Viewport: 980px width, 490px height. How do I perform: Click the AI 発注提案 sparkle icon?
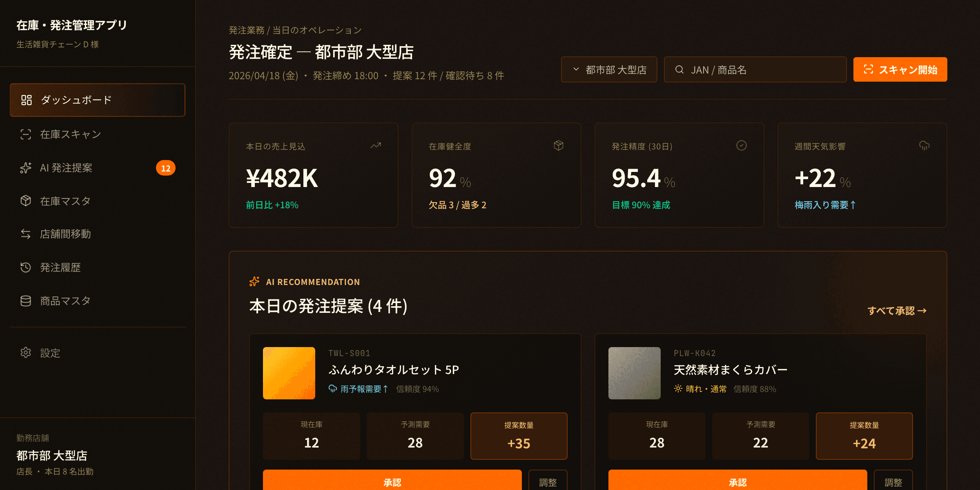pyautogui.click(x=26, y=168)
